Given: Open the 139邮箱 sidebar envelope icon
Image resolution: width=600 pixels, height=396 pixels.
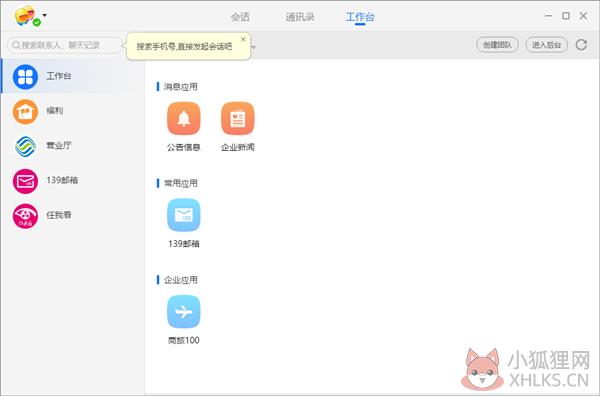Looking at the screenshot, I should (x=25, y=181).
